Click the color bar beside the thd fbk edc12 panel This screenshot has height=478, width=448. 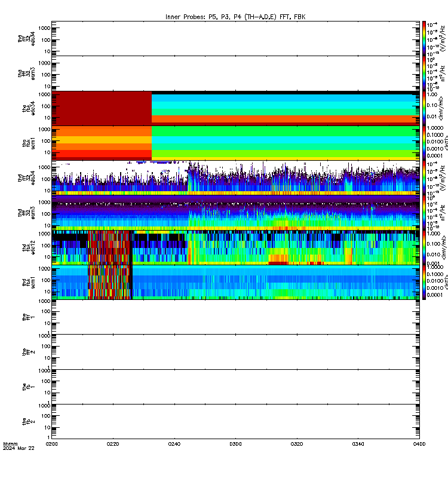pyautogui.click(x=424, y=247)
